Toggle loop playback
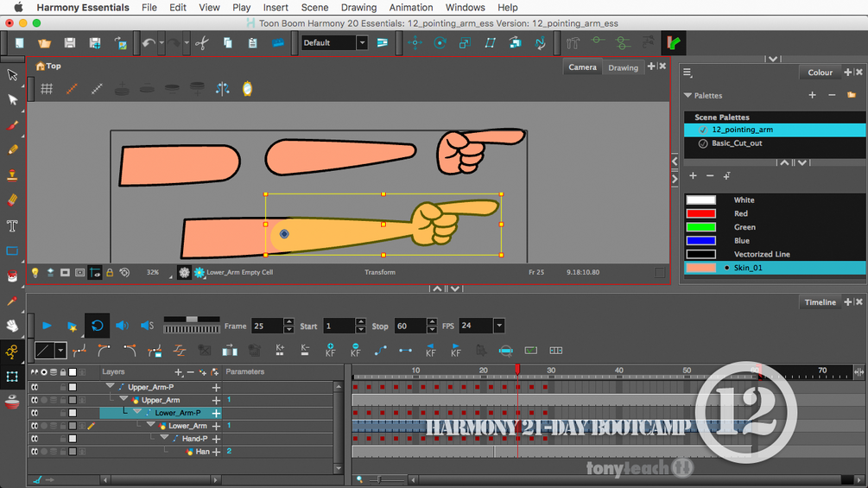The image size is (868, 488). 97,326
